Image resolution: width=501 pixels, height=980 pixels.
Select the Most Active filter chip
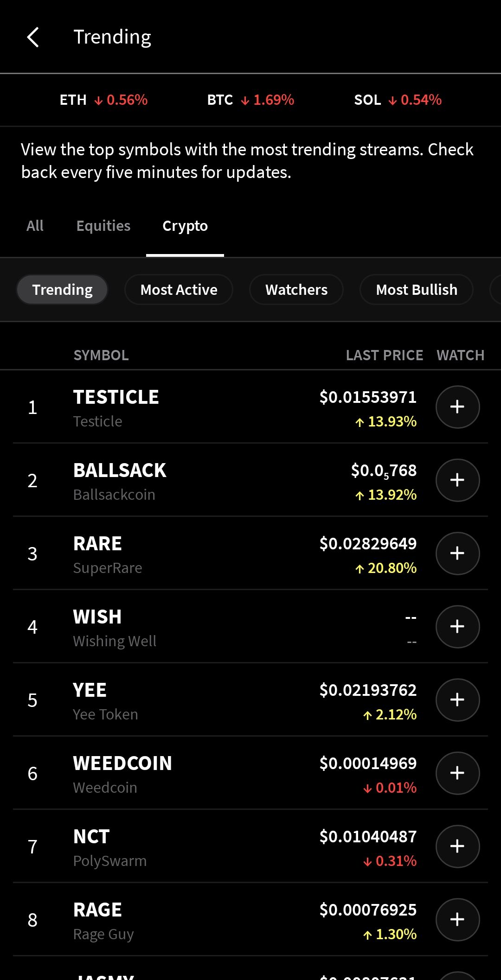coord(179,290)
